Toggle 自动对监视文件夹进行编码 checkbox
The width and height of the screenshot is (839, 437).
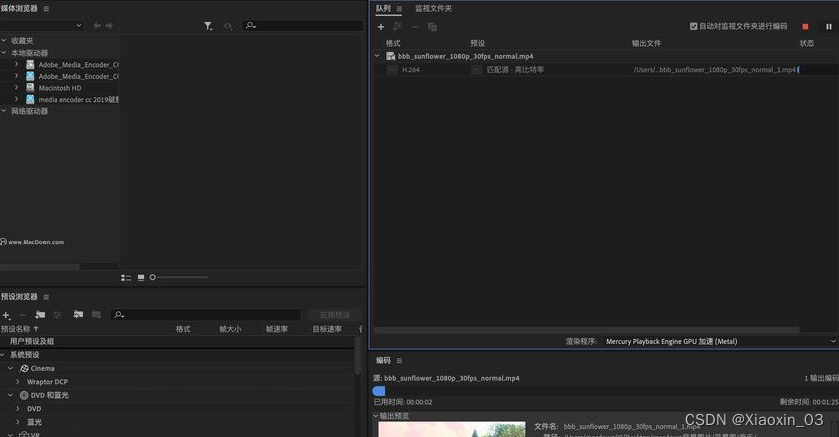tap(693, 26)
